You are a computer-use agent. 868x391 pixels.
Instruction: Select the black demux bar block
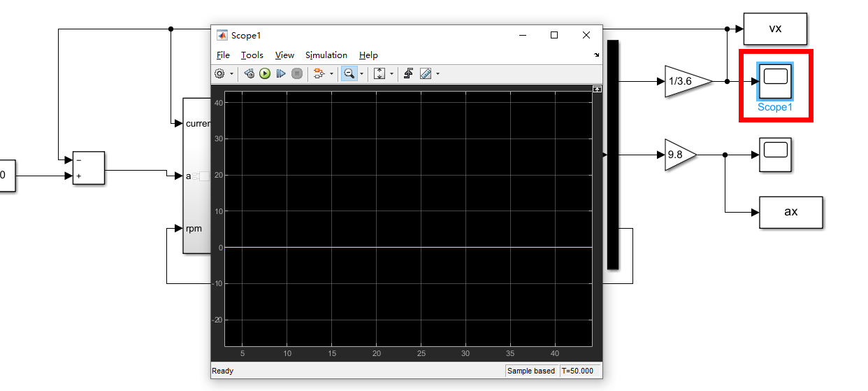[613, 155]
